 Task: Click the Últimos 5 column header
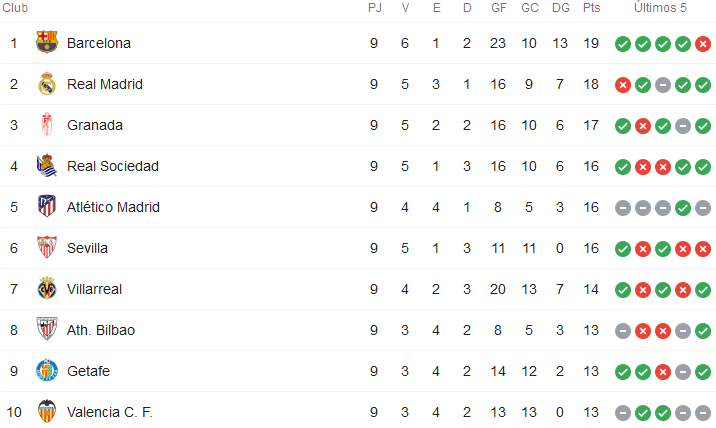[x=660, y=8]
